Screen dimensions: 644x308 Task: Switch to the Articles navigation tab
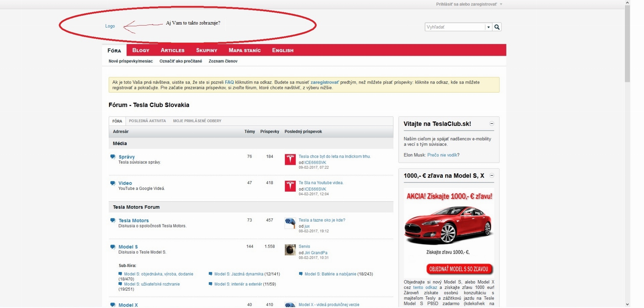point(172,50)
